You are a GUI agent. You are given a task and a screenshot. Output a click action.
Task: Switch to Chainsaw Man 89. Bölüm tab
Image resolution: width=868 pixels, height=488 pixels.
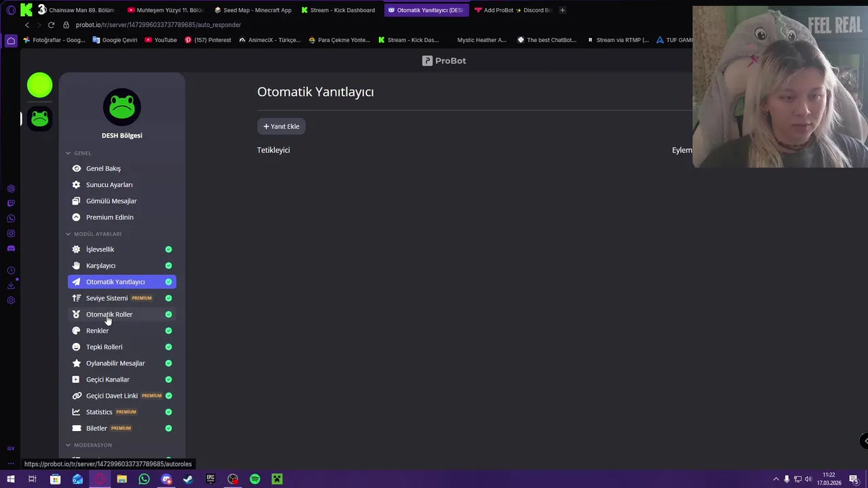tap(75, 10)
